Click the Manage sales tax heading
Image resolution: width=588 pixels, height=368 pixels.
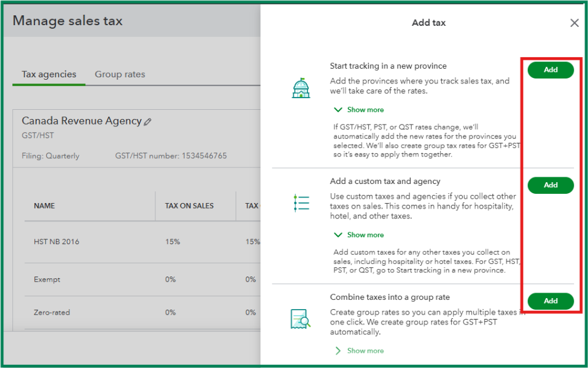click(68, 21)
